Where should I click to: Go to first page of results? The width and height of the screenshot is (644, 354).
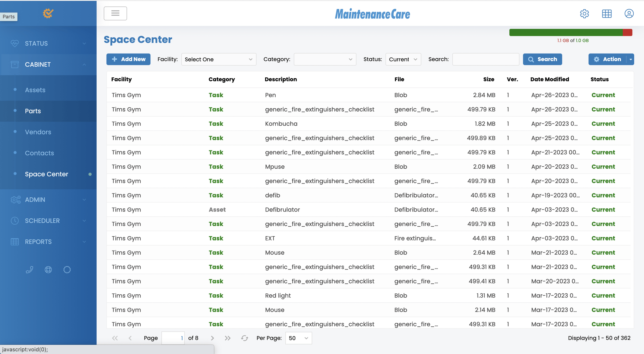click(x=115, y=338)
